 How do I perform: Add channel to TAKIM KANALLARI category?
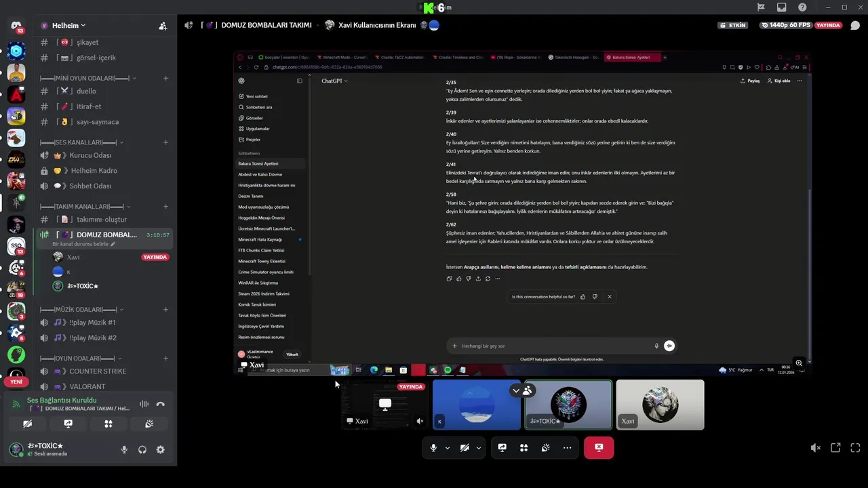coord(165,206)
